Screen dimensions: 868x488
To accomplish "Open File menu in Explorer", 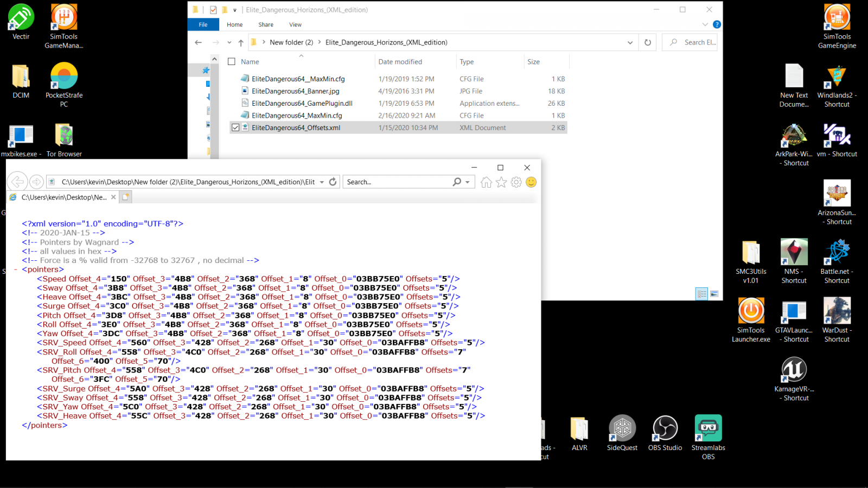I will pyautogui.click(x=203, y=24).
